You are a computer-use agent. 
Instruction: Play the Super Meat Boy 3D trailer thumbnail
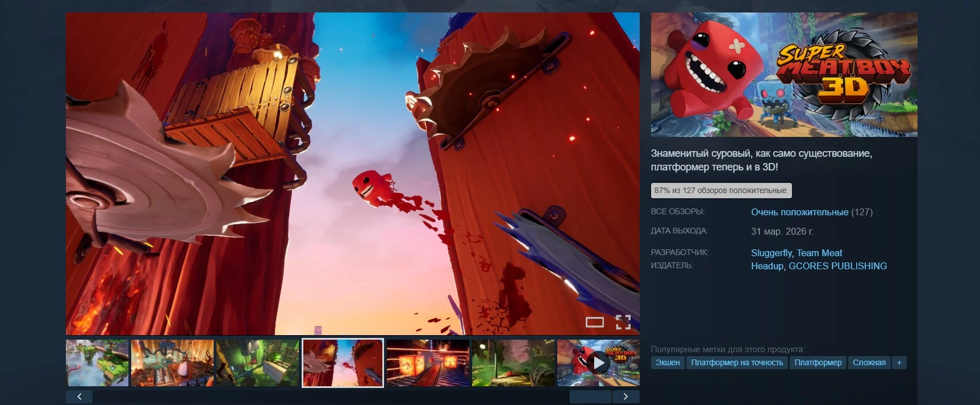click(598, 363)
